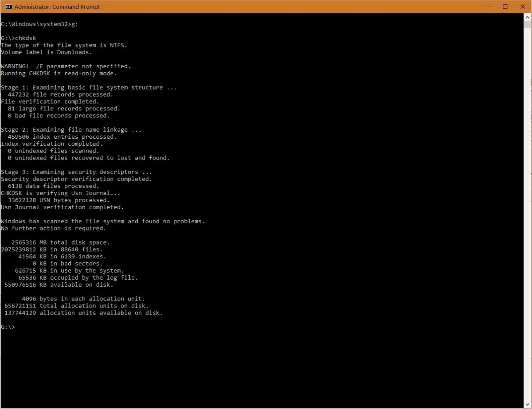The height and width of the screenshot is (409, 532).
Task: Click '2565316 MB total disk space.' line
Action: (61, 242)
